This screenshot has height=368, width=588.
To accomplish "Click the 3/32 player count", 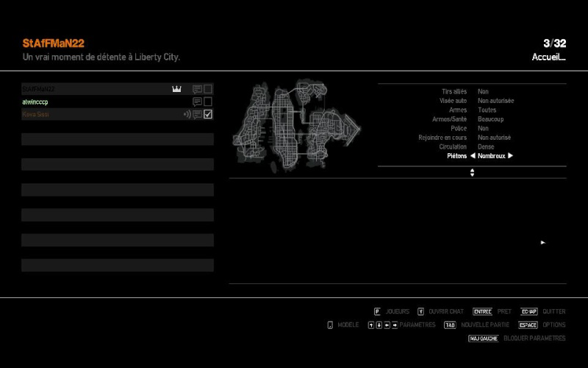I will (555, 43).
